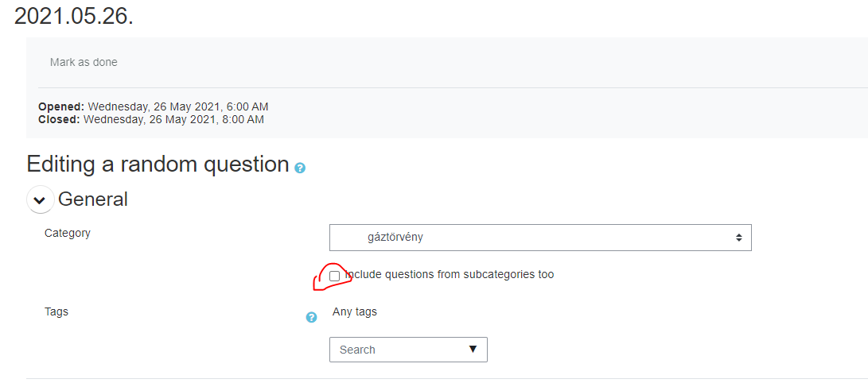Click the Category select up-down arrows
Image resolution: width=868 pixels, height=383 pixels.
tap(738, 238)
